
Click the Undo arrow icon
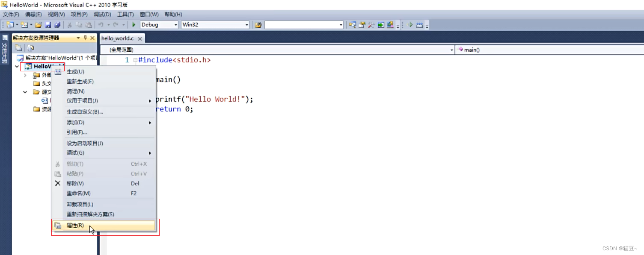101,25
